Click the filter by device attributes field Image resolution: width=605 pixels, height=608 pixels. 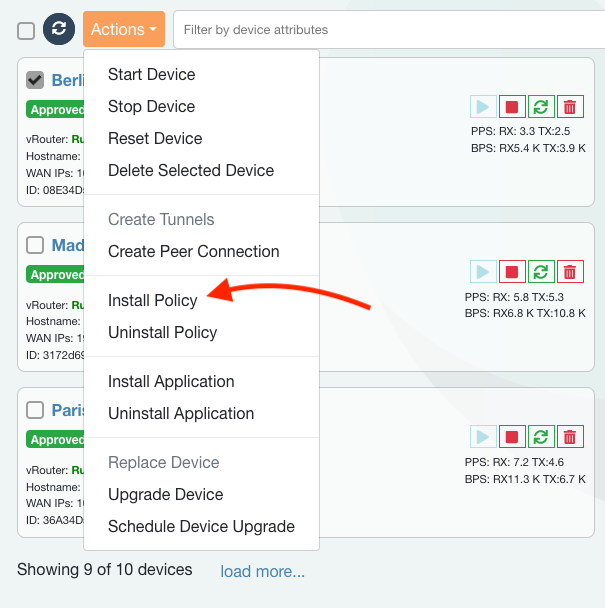(x=388, y=30)
